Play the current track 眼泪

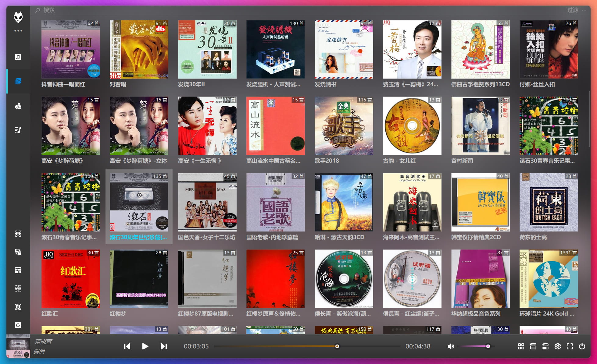coord(145,346)
